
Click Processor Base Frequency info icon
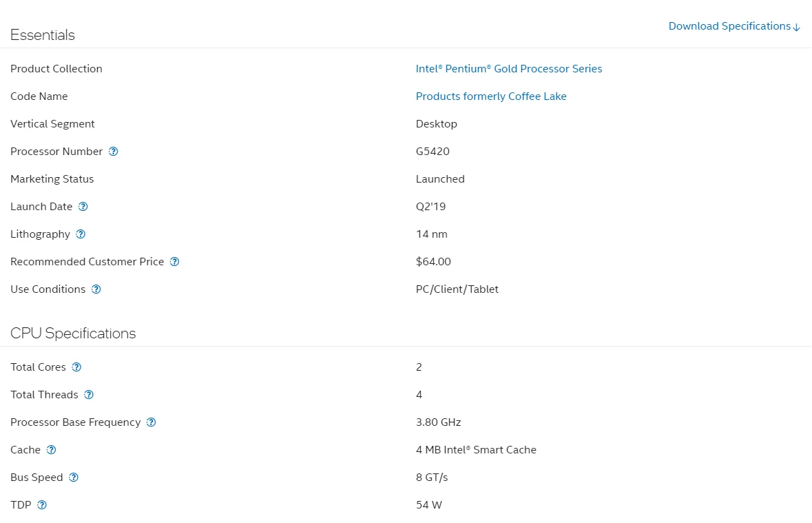pos(152,422)
